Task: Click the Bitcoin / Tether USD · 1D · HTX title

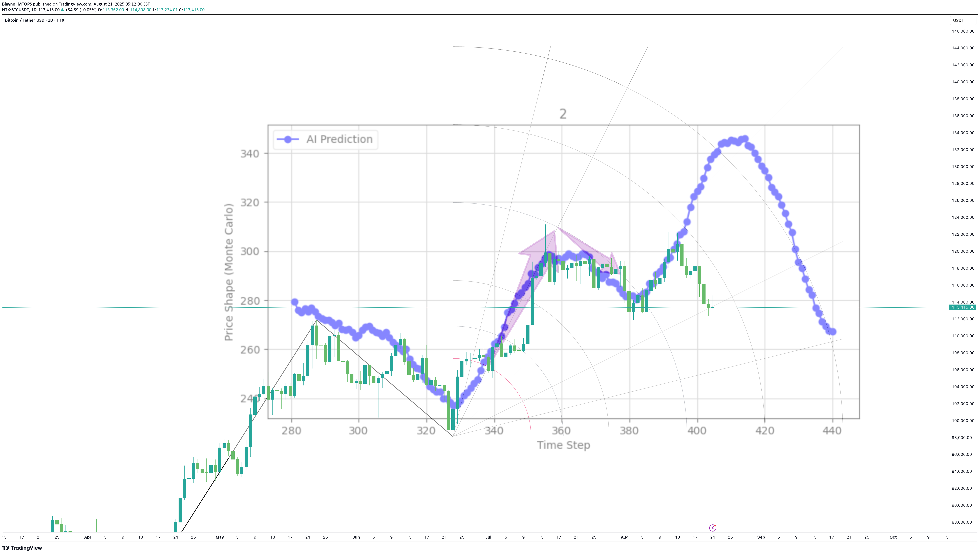Action: [x=35, y=20]
